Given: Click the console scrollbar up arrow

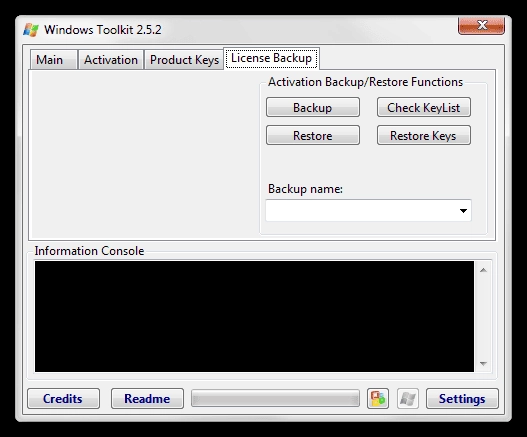Looking at the screenshot, I should click(x=483, y=270).
